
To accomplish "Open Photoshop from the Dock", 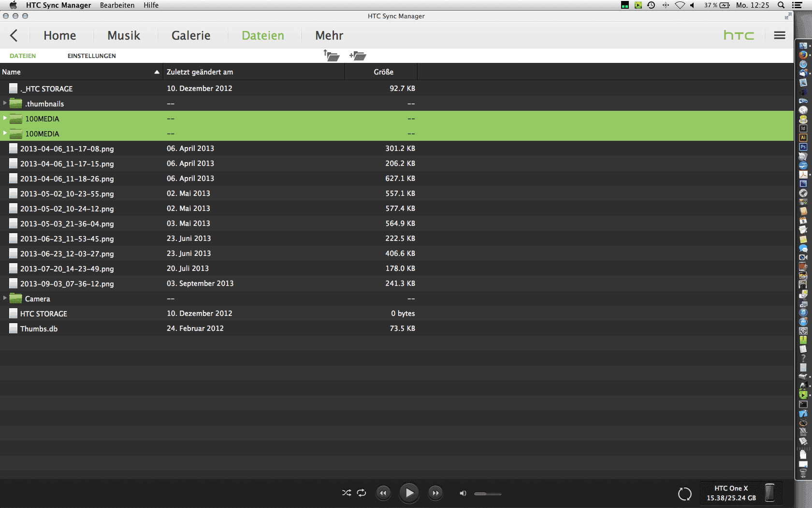I will coord(803,147).
